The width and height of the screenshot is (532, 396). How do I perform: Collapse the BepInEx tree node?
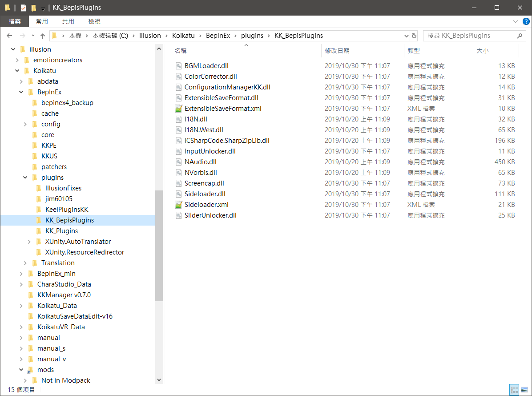tap(21, 92)
